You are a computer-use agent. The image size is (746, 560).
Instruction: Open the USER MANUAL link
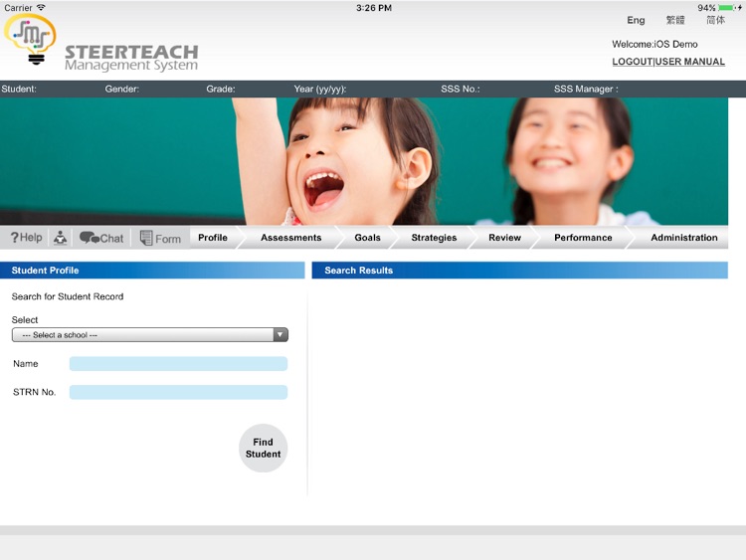coord(690,62)
